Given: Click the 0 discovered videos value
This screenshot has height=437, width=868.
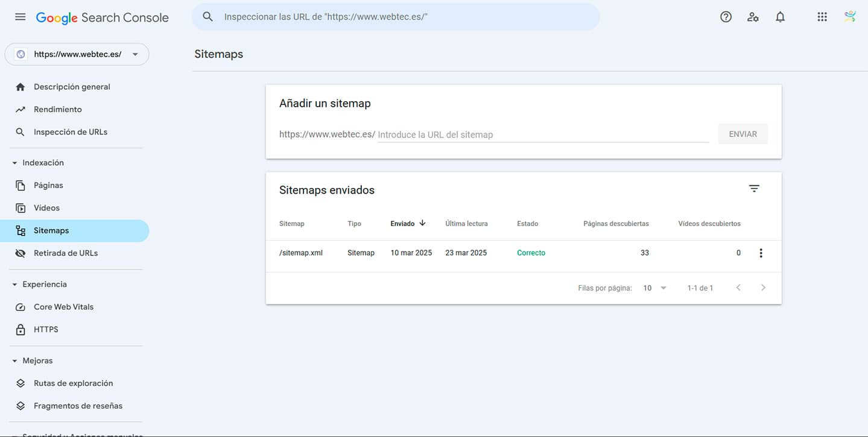Looking at the screenshot, I should 738,253.
